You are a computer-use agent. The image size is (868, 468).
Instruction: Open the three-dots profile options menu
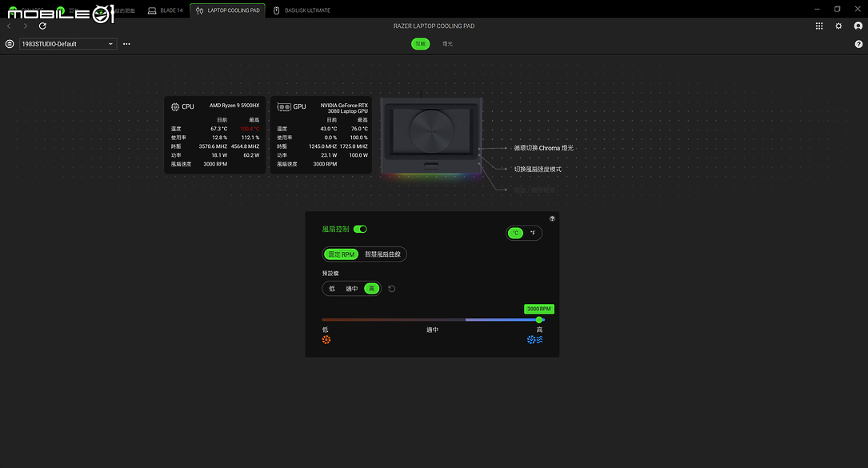point(126,44)
